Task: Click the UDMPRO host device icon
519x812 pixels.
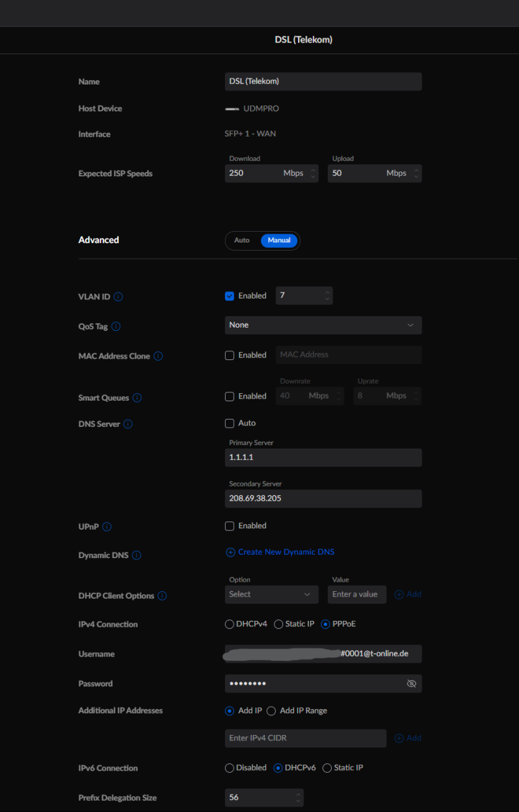Action: [232, 109]
